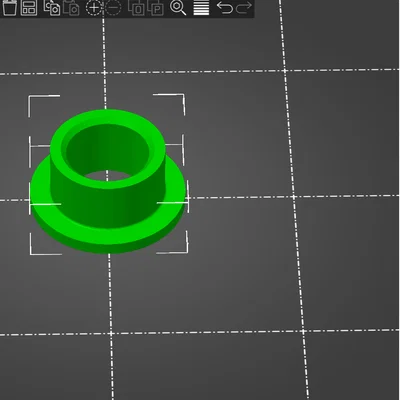Click the Delete all trash icon
This screenshot has width=400, height=400.
[9, 7]
